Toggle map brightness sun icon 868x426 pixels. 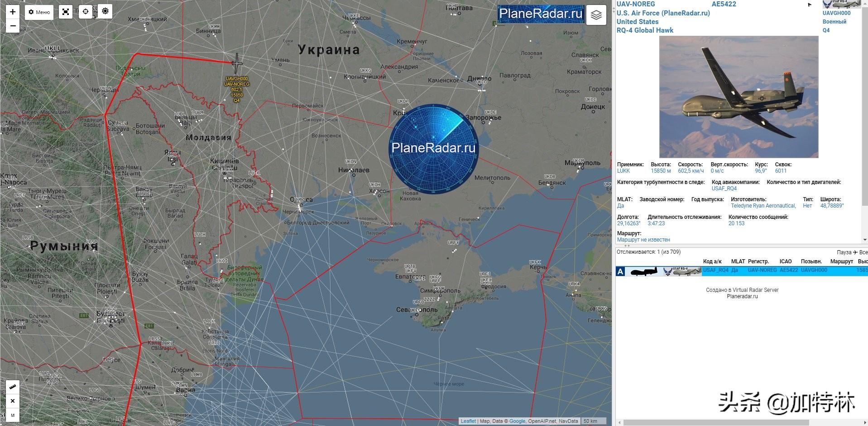pos(105,11)
